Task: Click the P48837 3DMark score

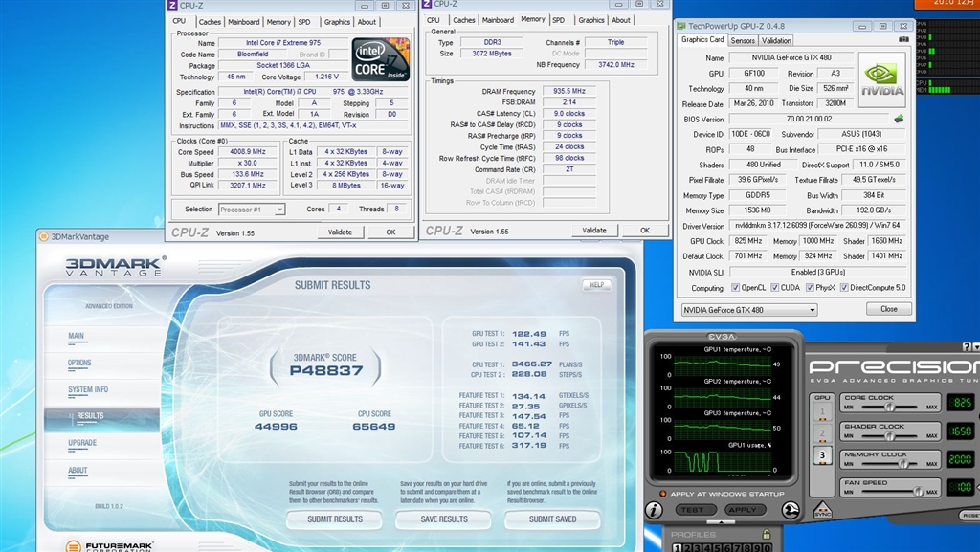Action: click(x=325, y=371)
